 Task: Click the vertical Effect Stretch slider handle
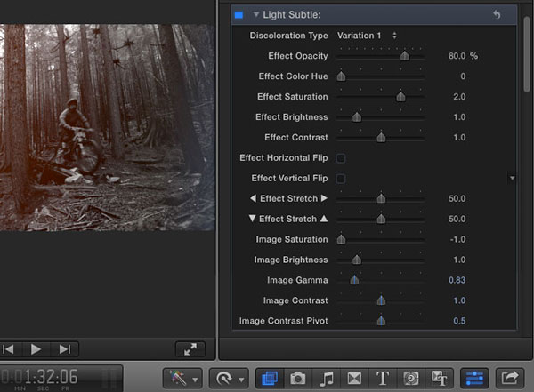[x=381, y=219]
